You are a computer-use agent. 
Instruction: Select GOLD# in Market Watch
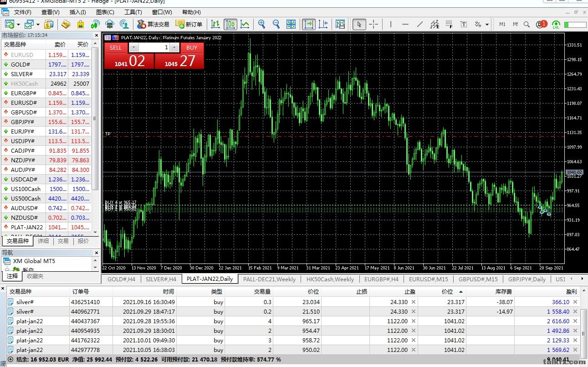pos(46,64)
